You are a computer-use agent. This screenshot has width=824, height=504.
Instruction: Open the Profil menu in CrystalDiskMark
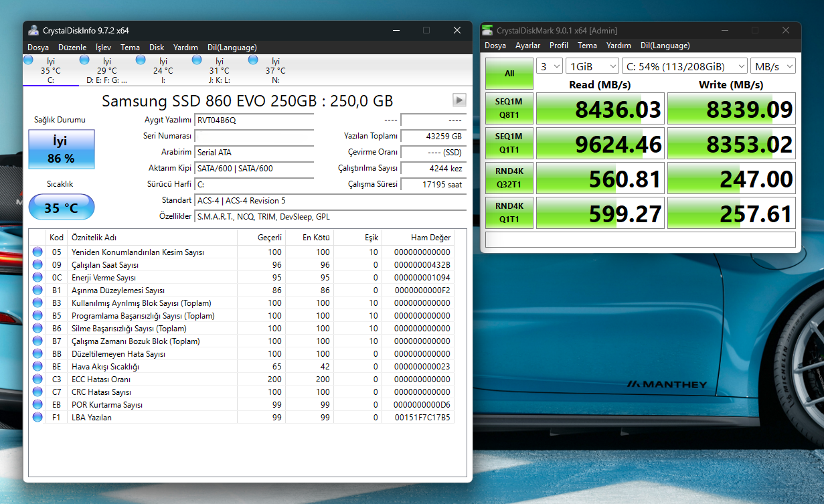click(x=558, y=46)
